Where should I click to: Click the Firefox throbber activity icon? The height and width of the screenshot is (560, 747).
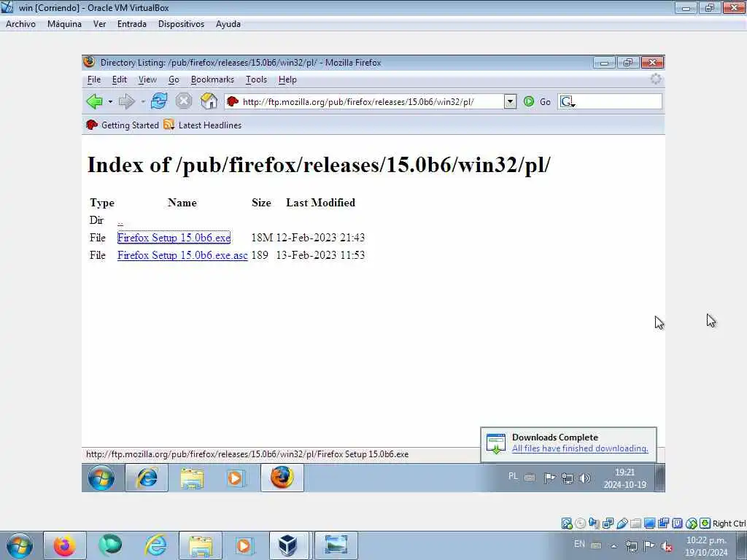(x=656, y=79)
